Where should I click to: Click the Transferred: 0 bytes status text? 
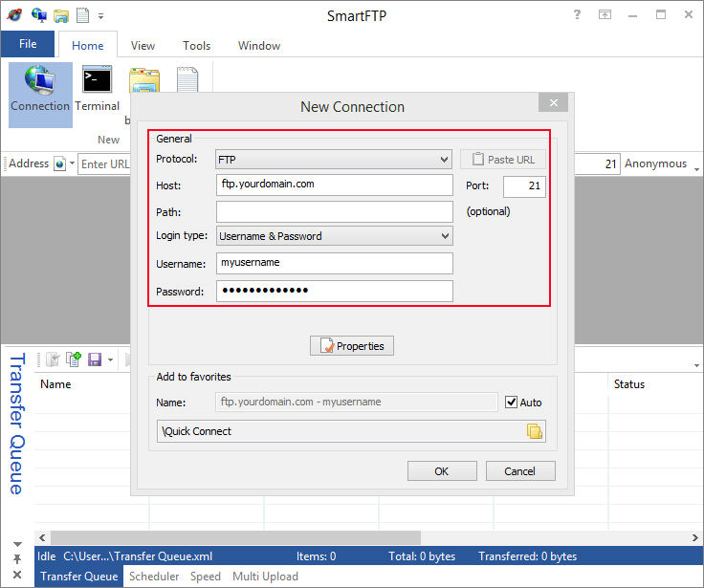528,556
